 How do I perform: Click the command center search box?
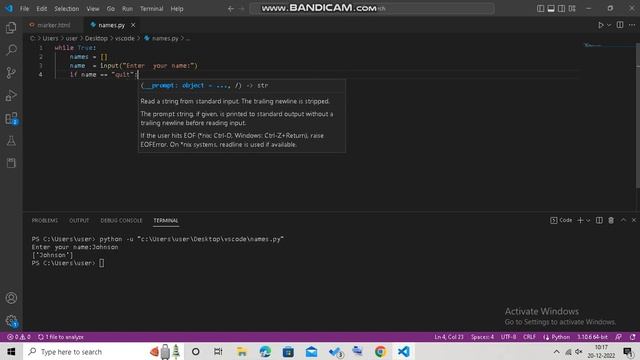pyautogui.click(x=372, y=9)
